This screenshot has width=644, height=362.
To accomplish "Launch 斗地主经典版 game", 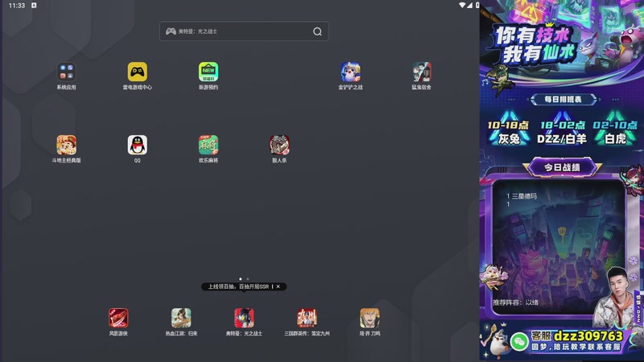I will (x=66, y=145).
